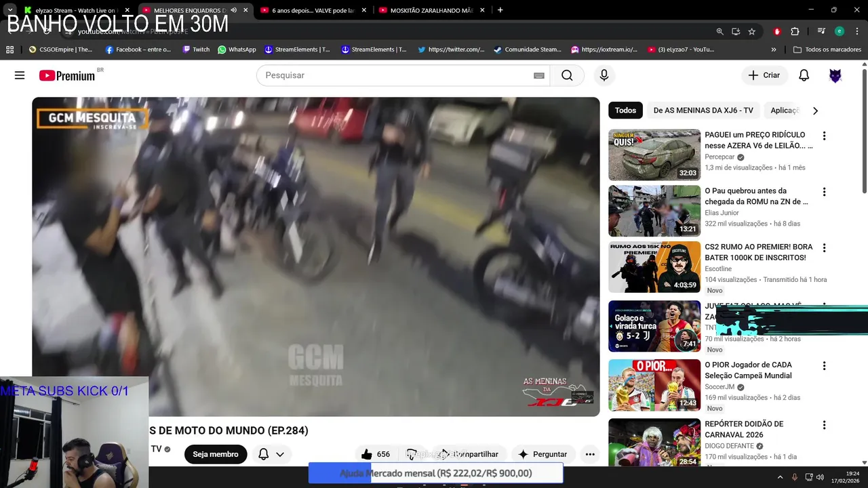
Task: Show more bookmarks with double chevron
Action: pos(774,49)
